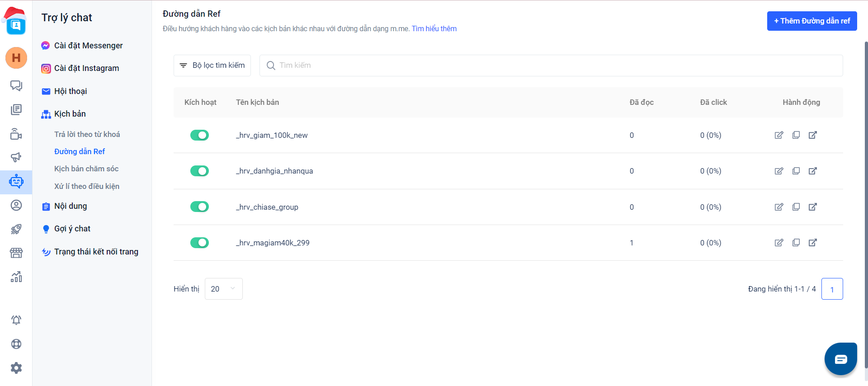Screen dimensions: 868x386
Task: Click the _hrv_giam_100k_new script name
Action: pos(272,135)
